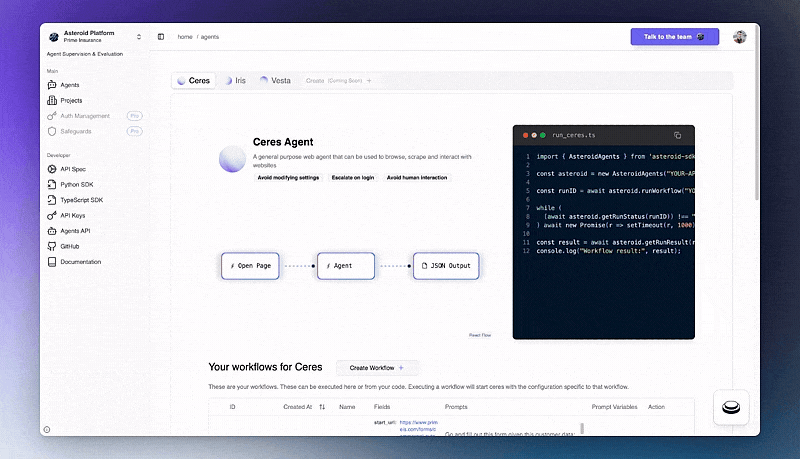Open the GitHub sidebar link
The height and width of the screenshot is (459, 800).
69,246
